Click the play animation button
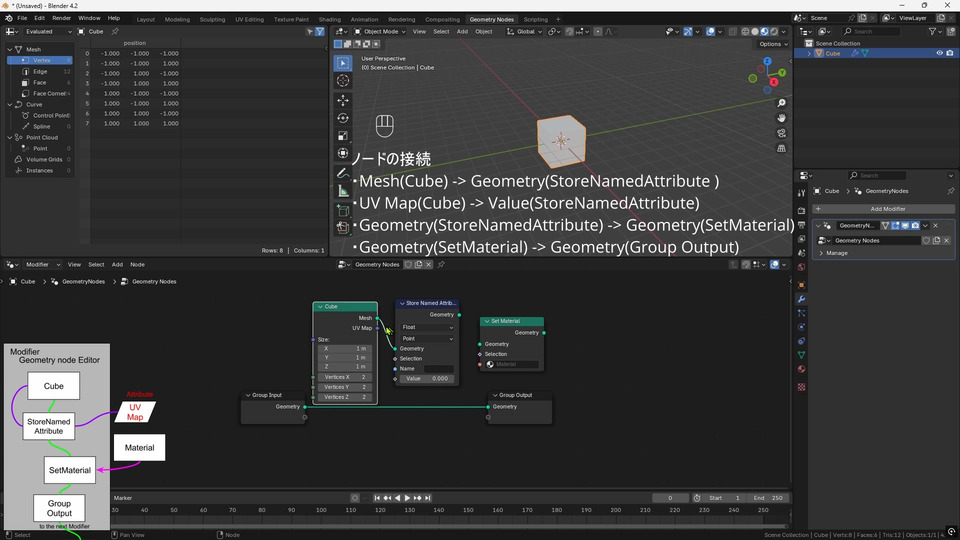Screen dimensions: 960x540 coord(407,498)
